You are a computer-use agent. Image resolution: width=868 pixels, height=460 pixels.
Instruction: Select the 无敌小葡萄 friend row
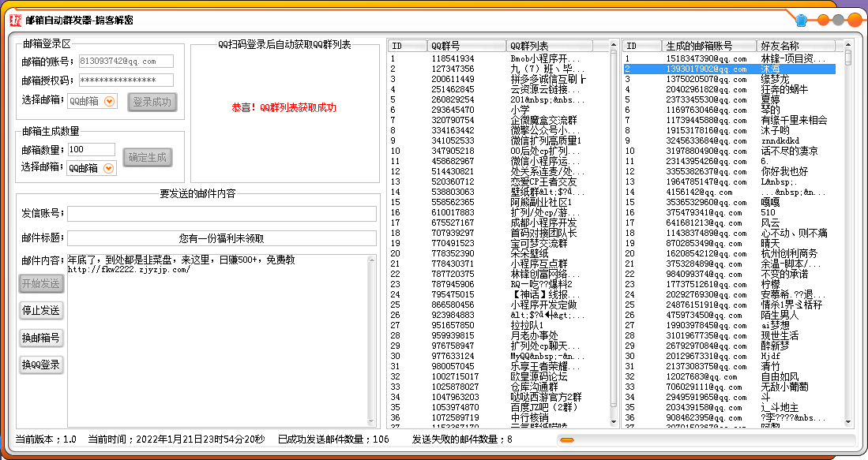coord(729,387)
